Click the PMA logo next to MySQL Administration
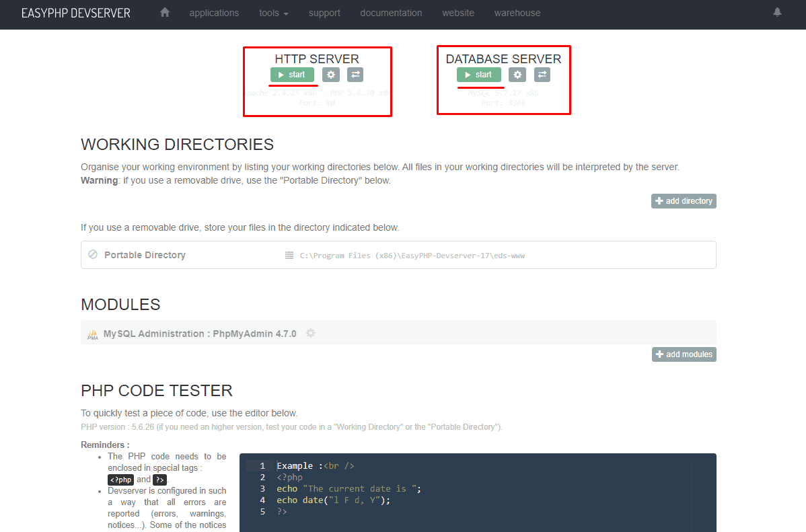This screenshot has height=532, width=806. coord(92,333)
